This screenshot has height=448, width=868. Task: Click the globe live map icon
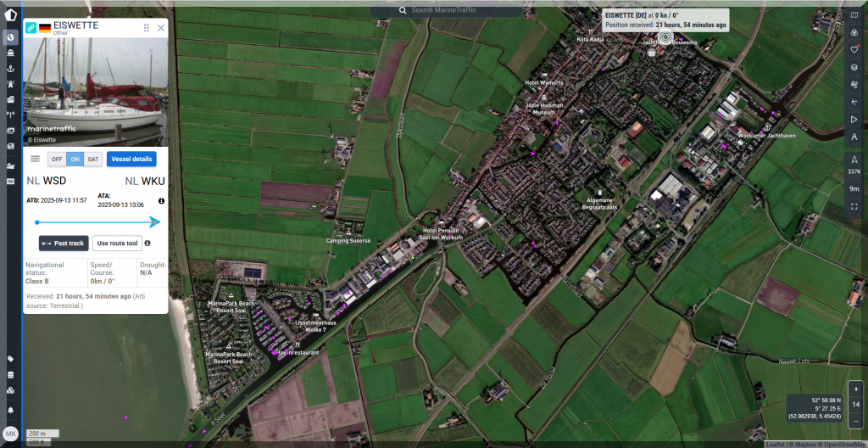(10, 37)
